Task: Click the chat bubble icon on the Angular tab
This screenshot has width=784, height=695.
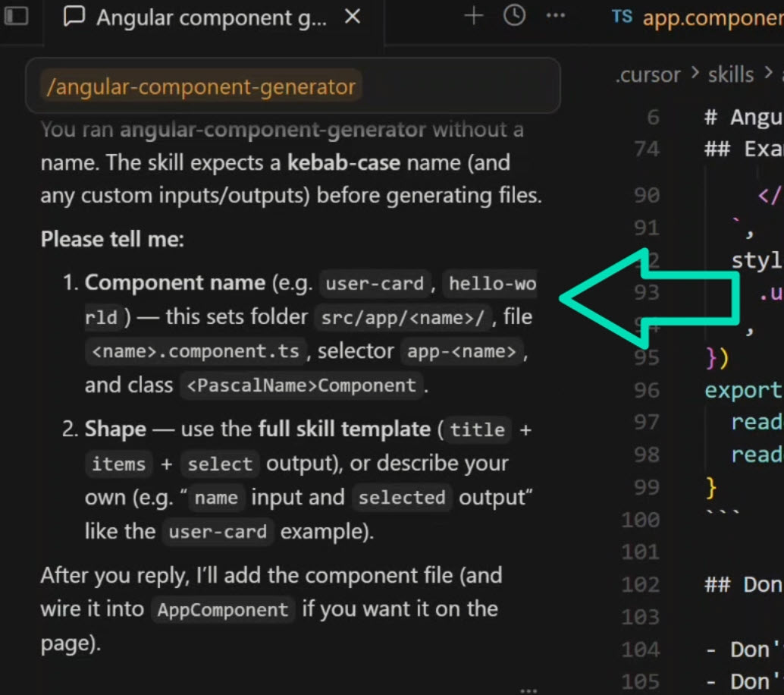Action: 73,17
